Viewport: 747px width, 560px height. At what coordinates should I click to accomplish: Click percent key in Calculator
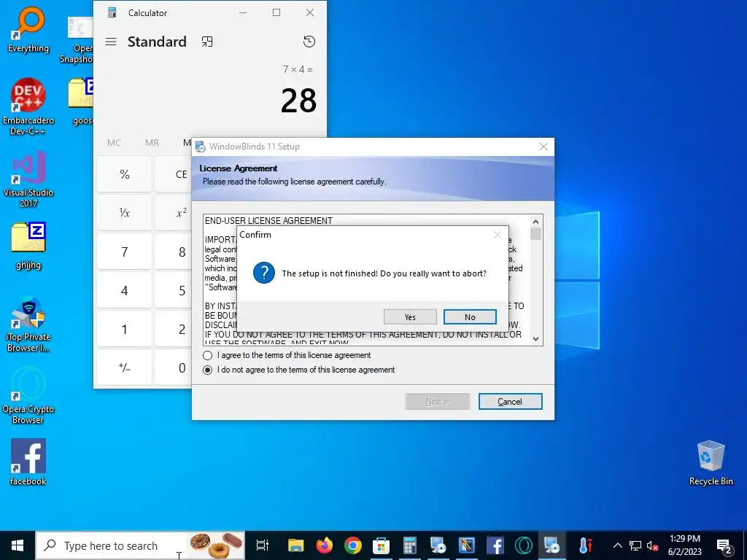pos(124,174)
